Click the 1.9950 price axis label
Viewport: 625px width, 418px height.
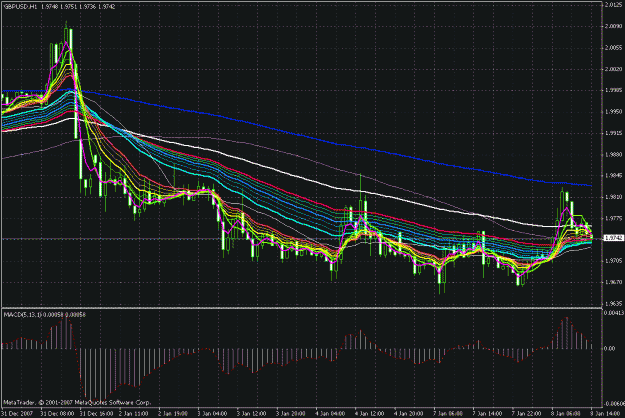click(614, 112)
